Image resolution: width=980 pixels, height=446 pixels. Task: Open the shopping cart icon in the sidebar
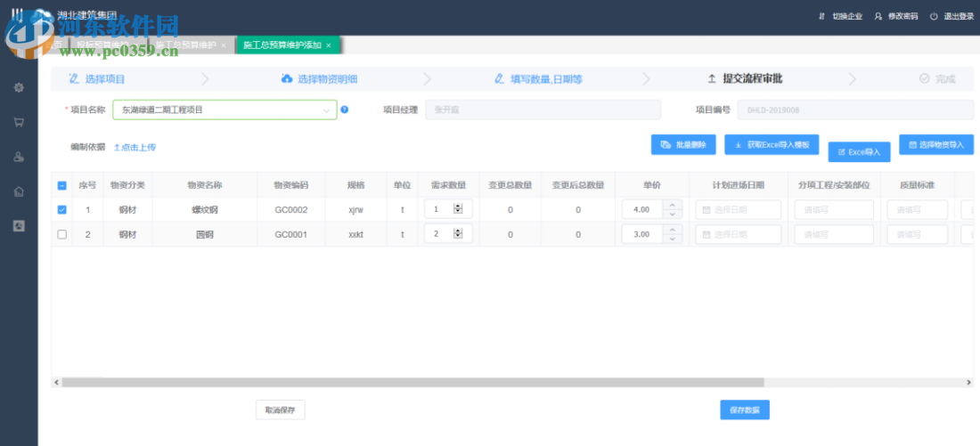tap(19, 123)
